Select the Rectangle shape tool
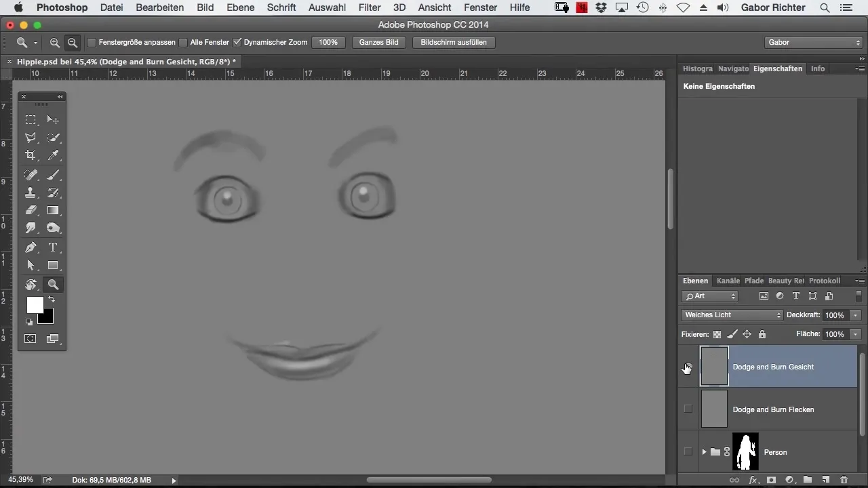Image resolution: width=868 pixels, height=488 pixels. coord(53,265)
